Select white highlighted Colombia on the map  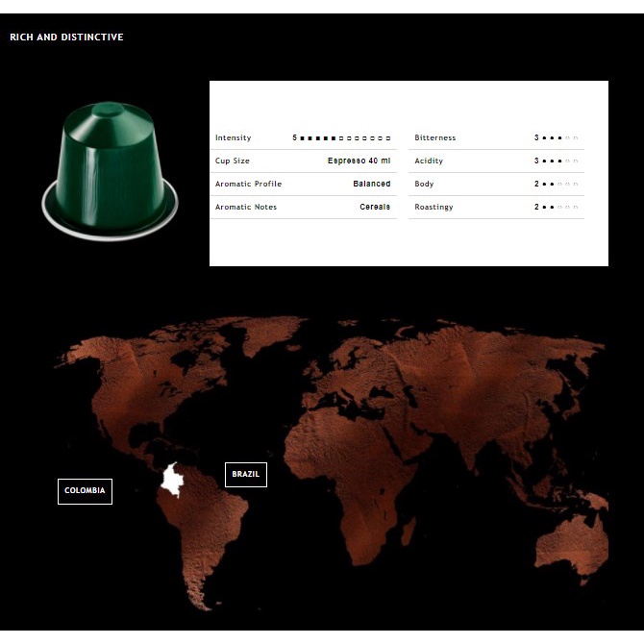click(x=173, y=480)
